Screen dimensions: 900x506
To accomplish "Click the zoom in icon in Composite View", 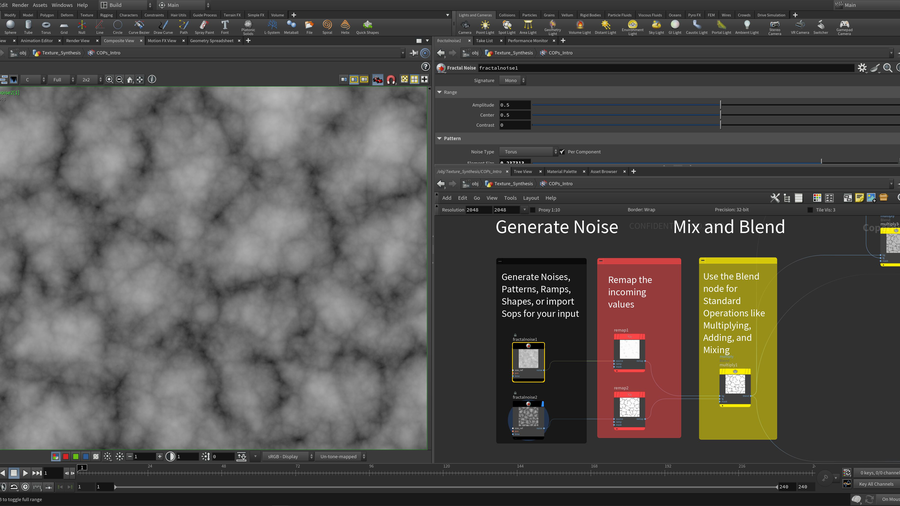I will pos(109,80).
